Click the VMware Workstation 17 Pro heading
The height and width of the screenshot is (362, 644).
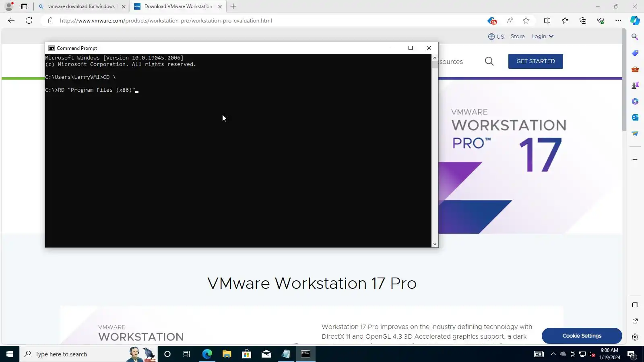(312, 283)
